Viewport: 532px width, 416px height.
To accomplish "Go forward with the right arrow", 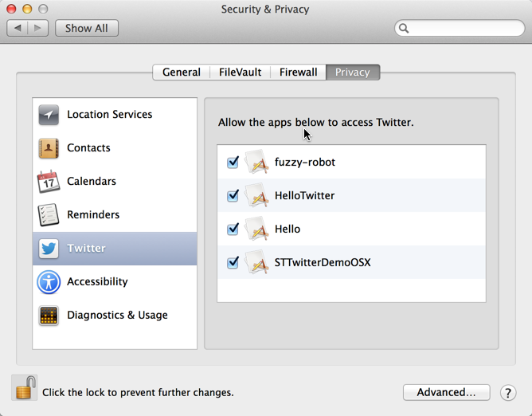I will coord(38,28).
